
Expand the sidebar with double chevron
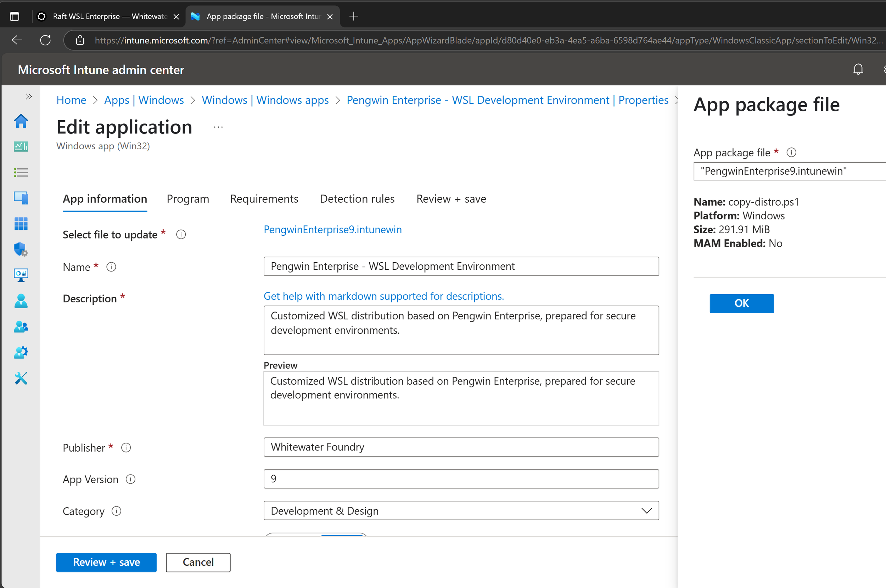29,96
